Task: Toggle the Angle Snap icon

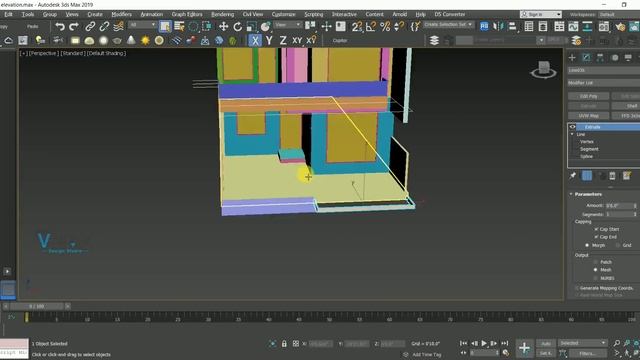Action: pos(371,27)
